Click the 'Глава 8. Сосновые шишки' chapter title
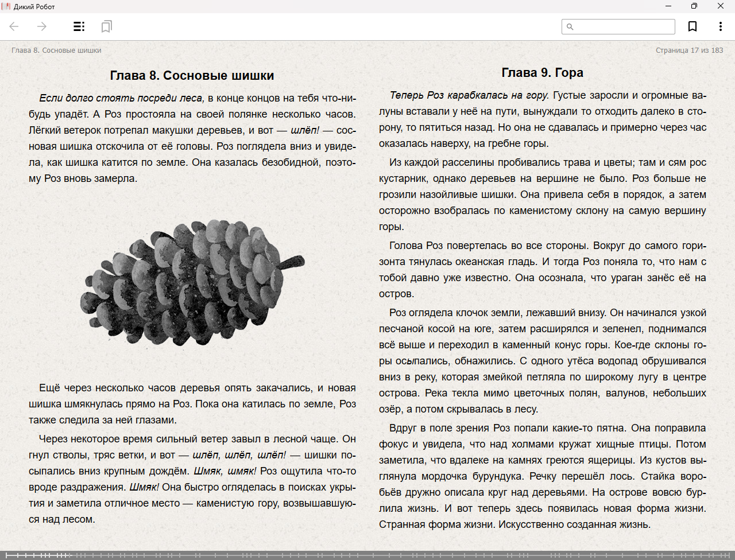Image resolution: width=735 pixels, height=560 pixels. point(192,76)
